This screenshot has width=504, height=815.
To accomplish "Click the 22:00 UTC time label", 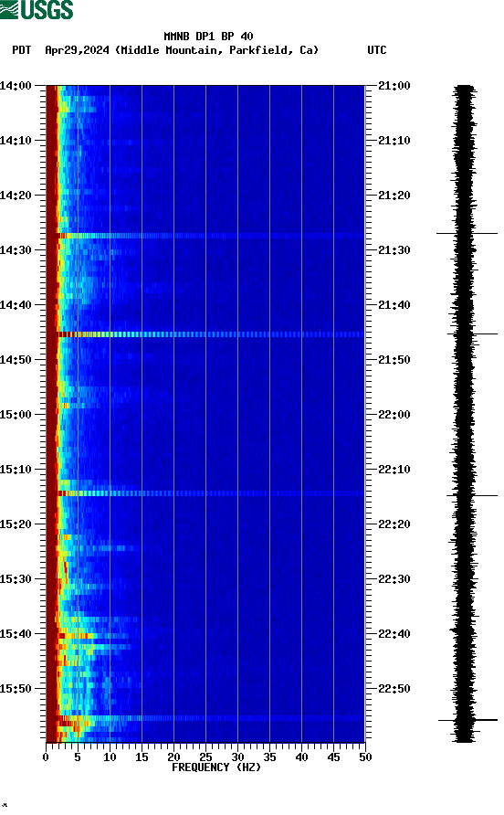I will click(394, 415).
